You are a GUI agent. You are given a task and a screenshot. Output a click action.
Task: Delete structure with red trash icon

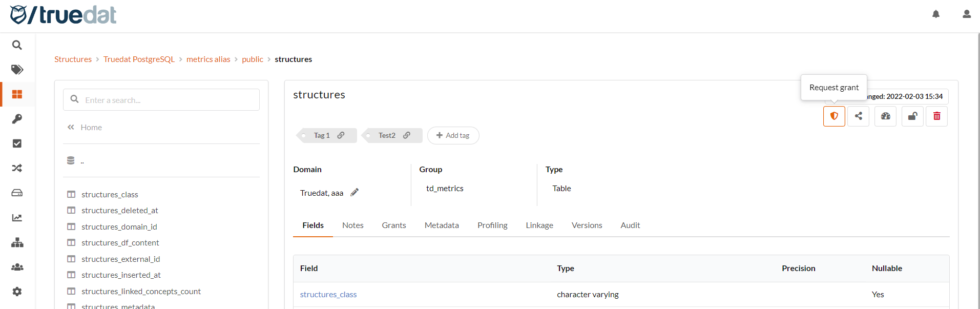(x=937, y=116)
